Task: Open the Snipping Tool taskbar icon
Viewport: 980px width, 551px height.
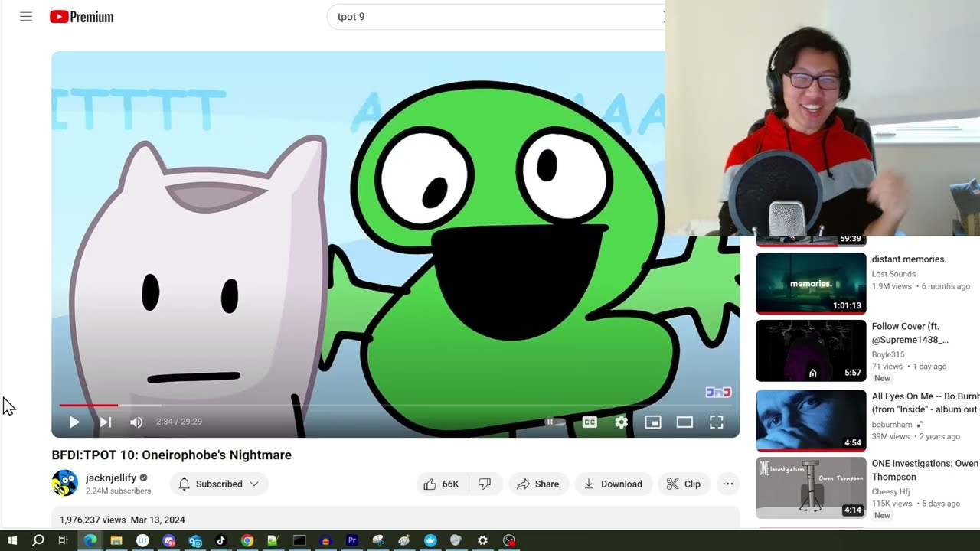Action: point(377,540)
